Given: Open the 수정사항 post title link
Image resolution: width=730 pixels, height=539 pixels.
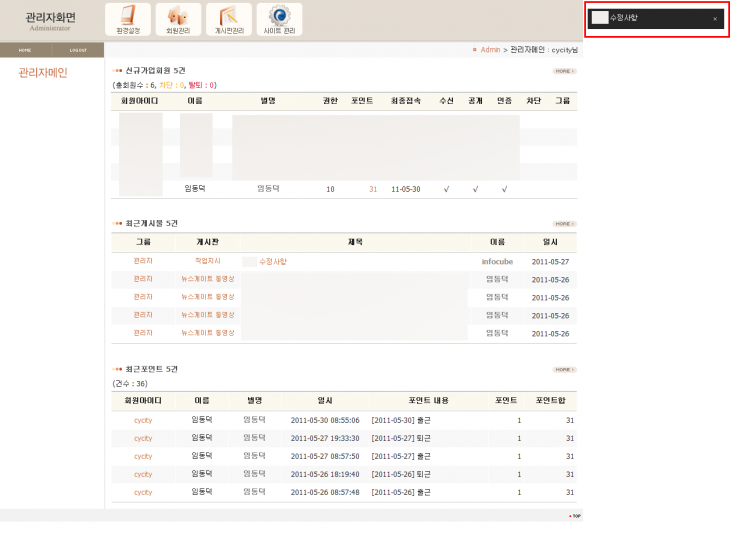Looking at the screenshot, I should tap(273, 261).
